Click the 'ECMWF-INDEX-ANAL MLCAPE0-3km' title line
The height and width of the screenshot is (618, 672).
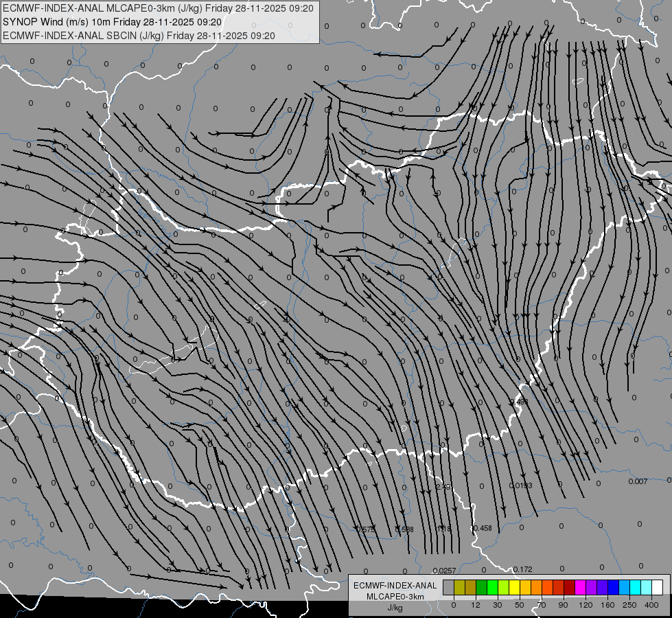(158, 8)
